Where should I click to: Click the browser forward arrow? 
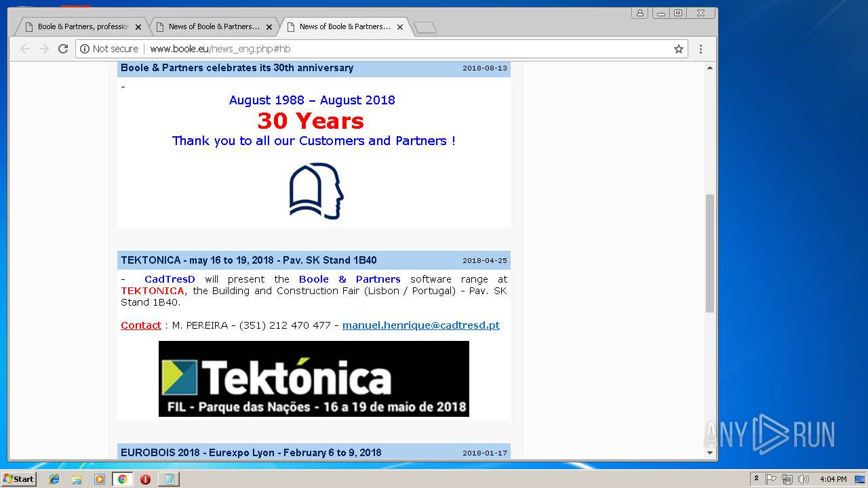coord(44,49)
